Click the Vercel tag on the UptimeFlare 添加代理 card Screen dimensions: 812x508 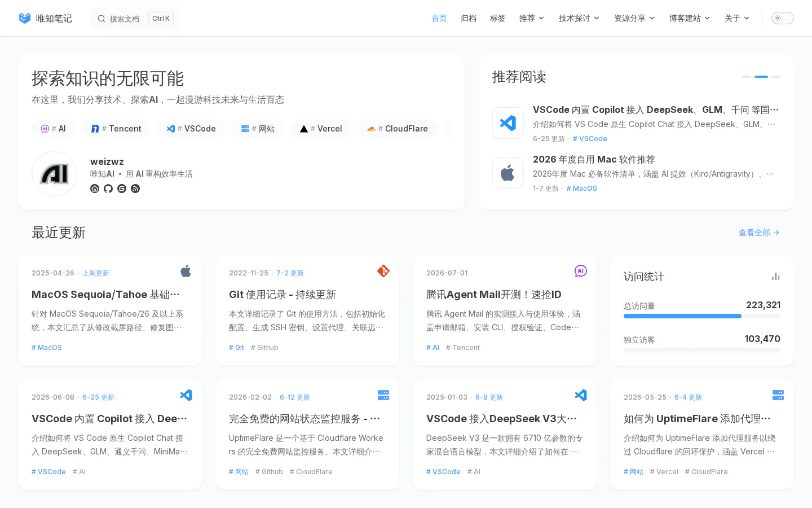[664, 472]
